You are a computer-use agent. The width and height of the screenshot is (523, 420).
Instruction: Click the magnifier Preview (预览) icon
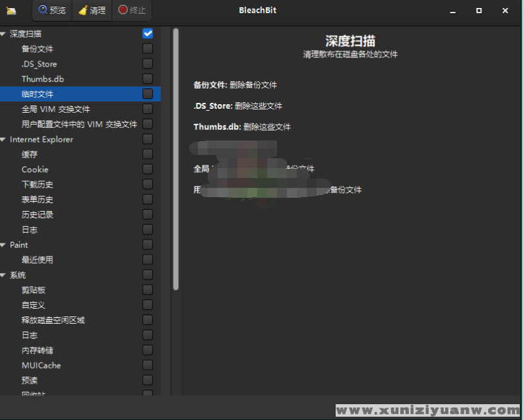point(44,11)
